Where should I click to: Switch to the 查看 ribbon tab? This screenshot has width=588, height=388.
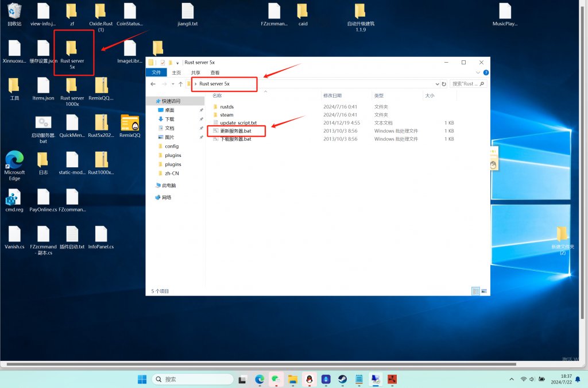pyautogui.click(x=215, y=73)
